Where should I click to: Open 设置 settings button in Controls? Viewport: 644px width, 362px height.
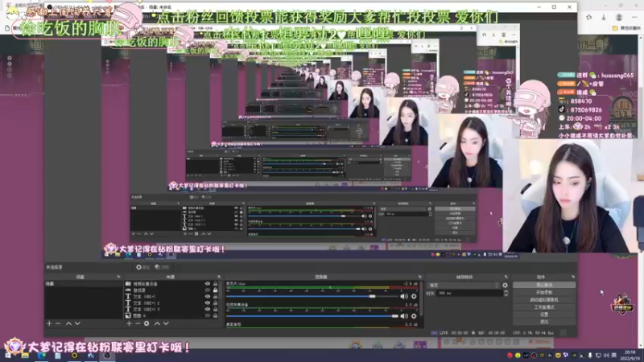[544, 315]
